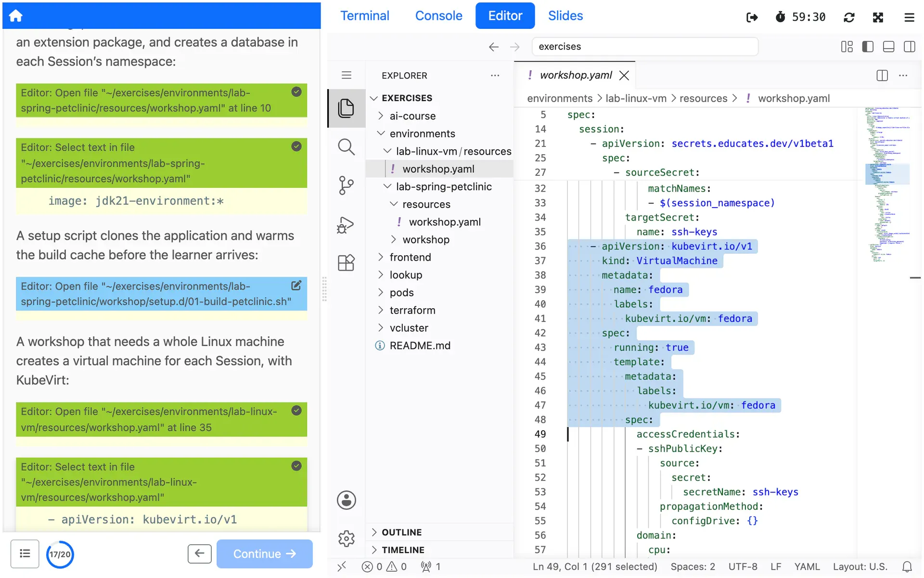Switch to the Console tab
Viewport: 924px width, 578px height.
click(x=438, y=16)
